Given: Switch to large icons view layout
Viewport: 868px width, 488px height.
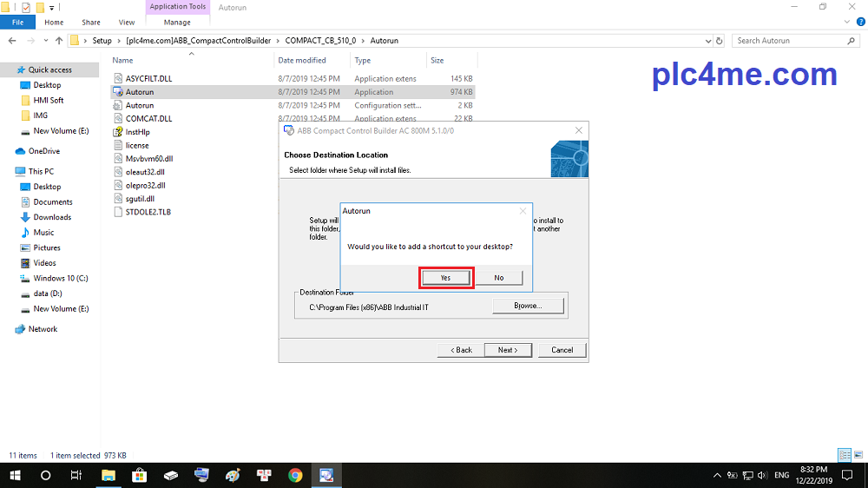Looking at the screenshot, I should [x=858, y=455].
